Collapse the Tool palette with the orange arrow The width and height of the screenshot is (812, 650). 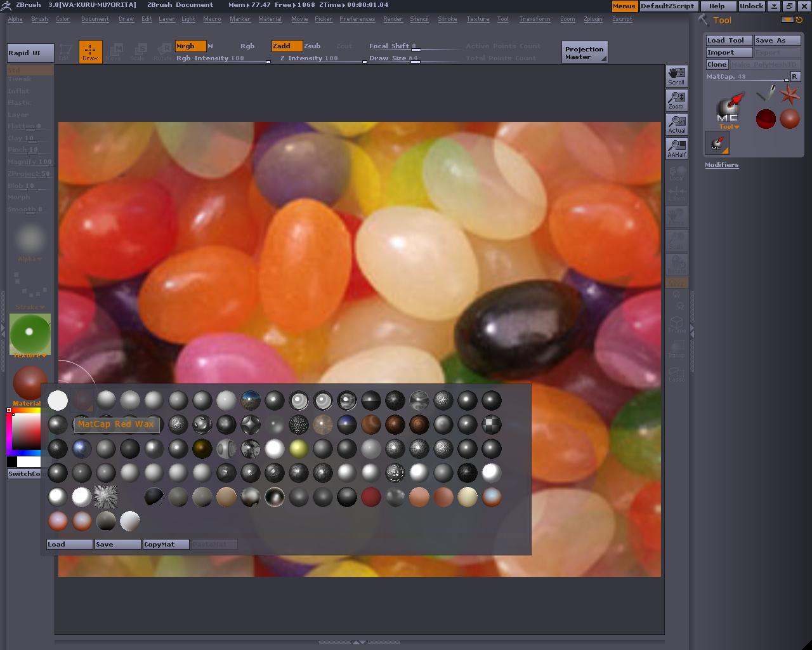[x=787, y=20]
